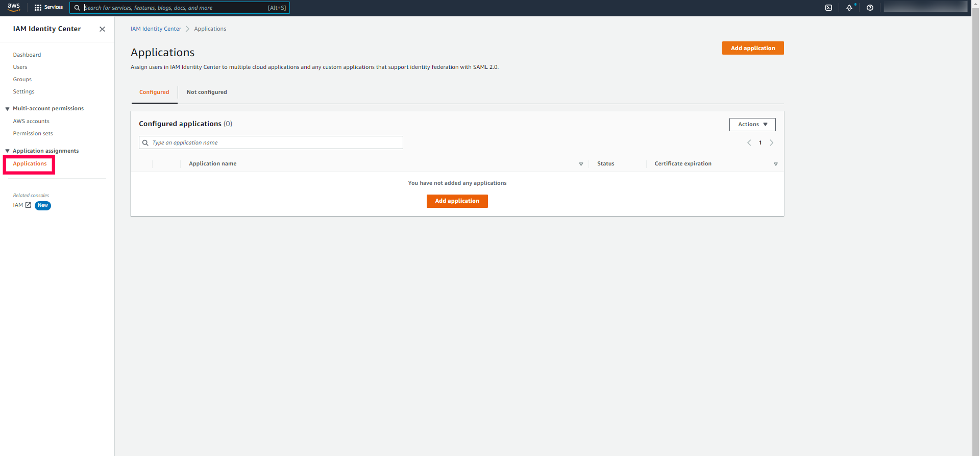The height and width of the screenshot is (456, 980).
Task: Click the browser vertical scrollbar
Action: pyautogui.click(x=976, y=228)
